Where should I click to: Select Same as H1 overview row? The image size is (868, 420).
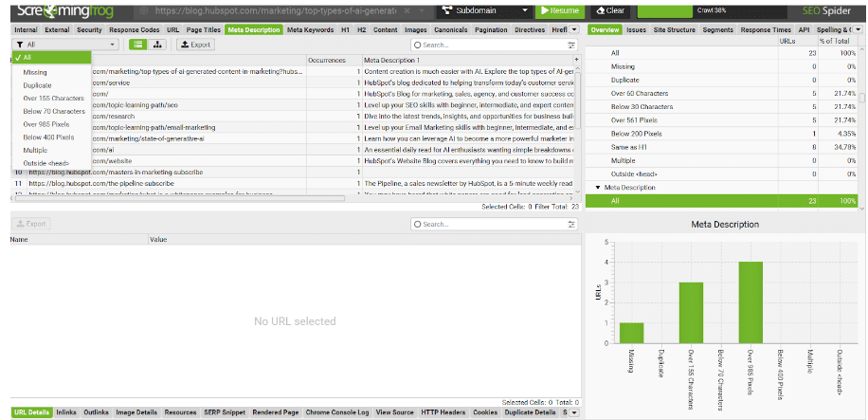coord(722,147)
